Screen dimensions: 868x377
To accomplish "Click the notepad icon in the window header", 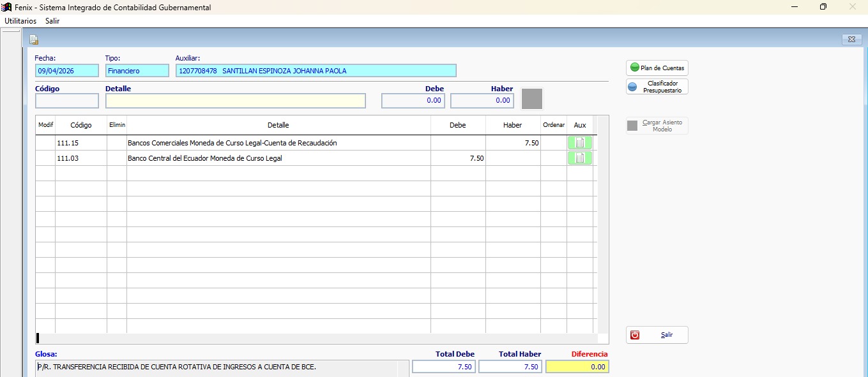I will (x=34, y=40).
